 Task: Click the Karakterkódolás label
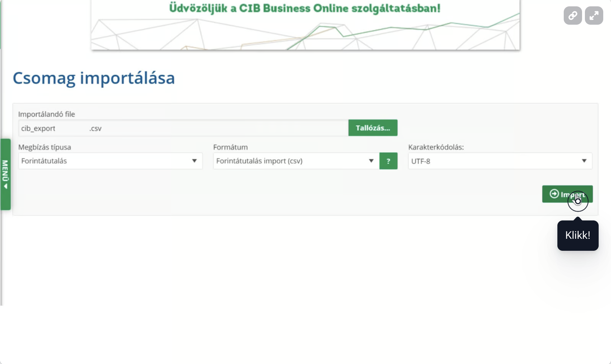(x=436, y=147)
